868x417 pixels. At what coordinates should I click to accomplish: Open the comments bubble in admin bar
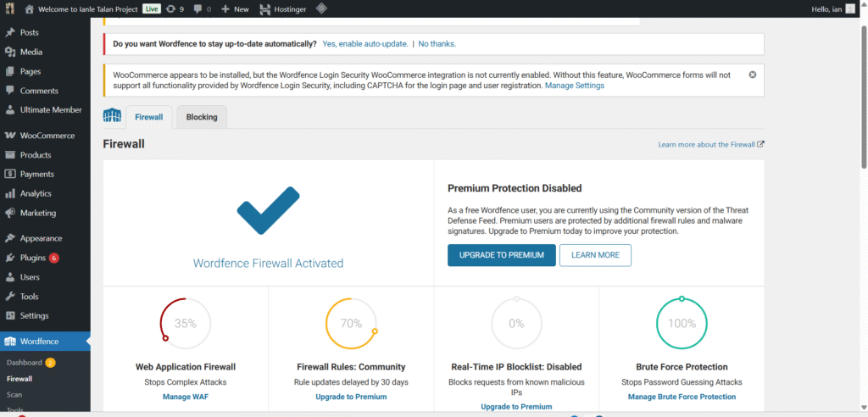coord(202,8)
